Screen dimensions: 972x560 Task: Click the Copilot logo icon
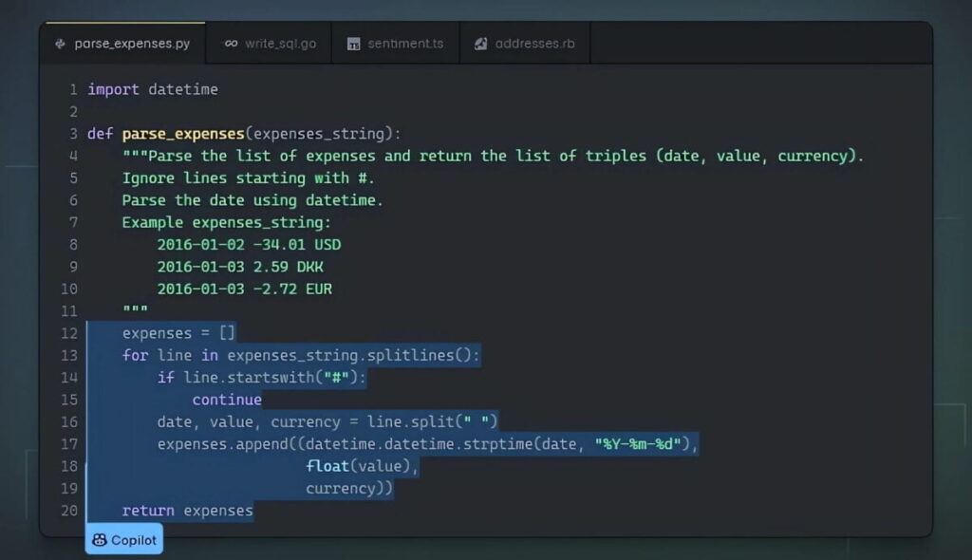[x=100, y=538]
